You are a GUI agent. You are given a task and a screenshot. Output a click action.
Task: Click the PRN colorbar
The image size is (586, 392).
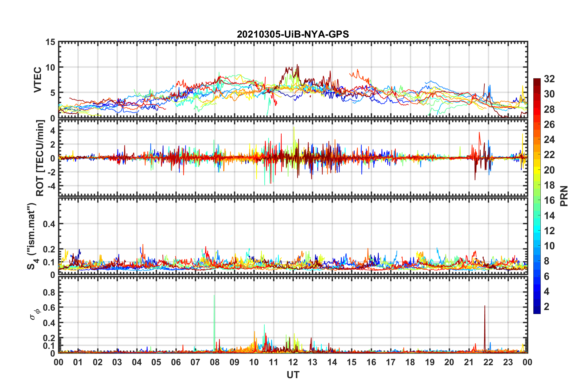[537, 196]
